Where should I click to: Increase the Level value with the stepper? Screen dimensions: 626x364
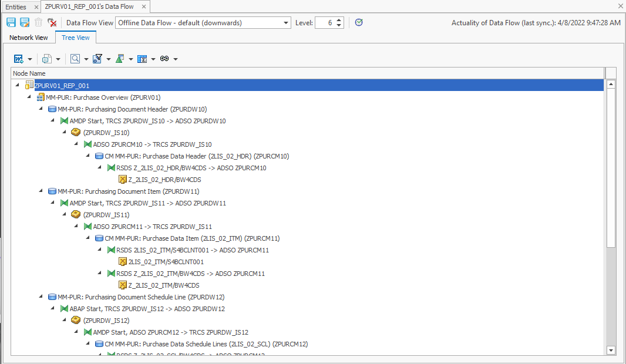(340, 19)
